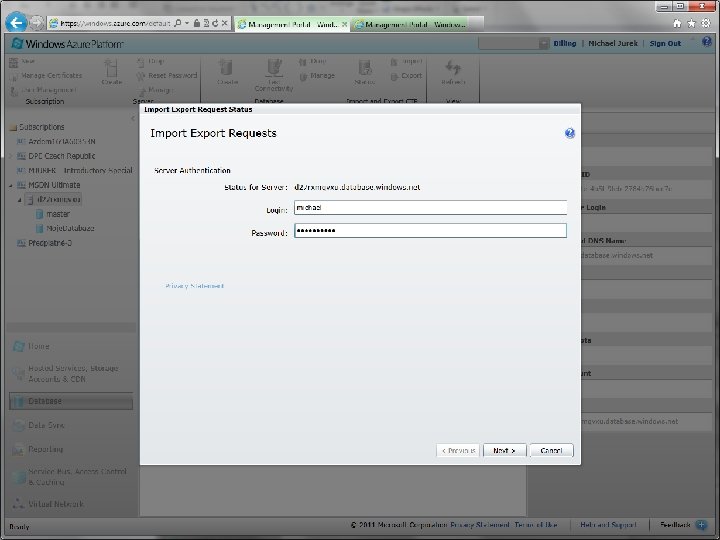Collapse the left navigation pane arrow
The image size is (720, 540).
[x=133, y=118]
